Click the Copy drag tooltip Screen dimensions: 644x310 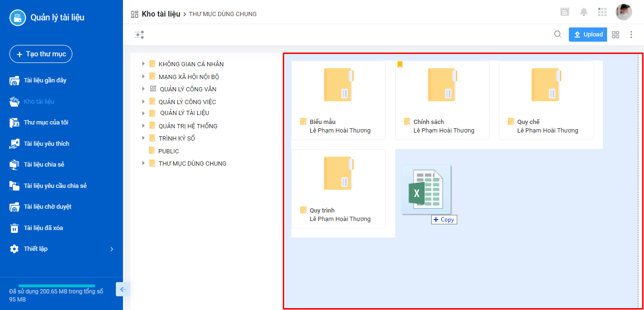coord(444,220)
